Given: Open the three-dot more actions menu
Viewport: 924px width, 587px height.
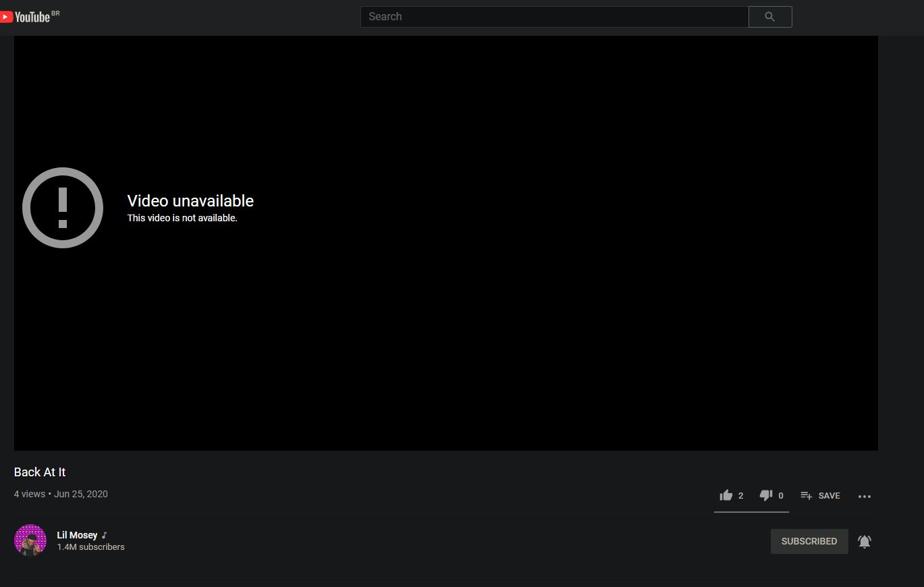Looking at the screenshot, I should coord(865,496).
